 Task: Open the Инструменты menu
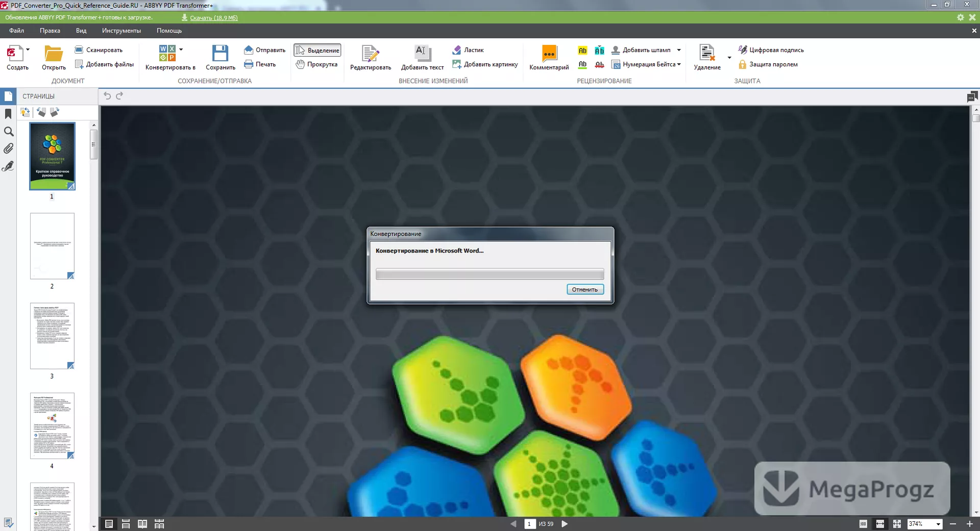121,31
